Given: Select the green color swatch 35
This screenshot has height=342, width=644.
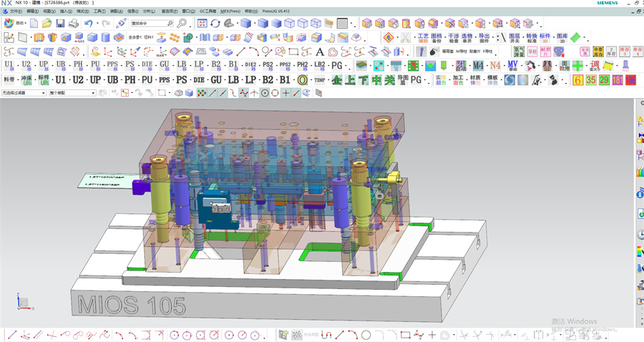Looking at the screenshot, I should (591, 79).
